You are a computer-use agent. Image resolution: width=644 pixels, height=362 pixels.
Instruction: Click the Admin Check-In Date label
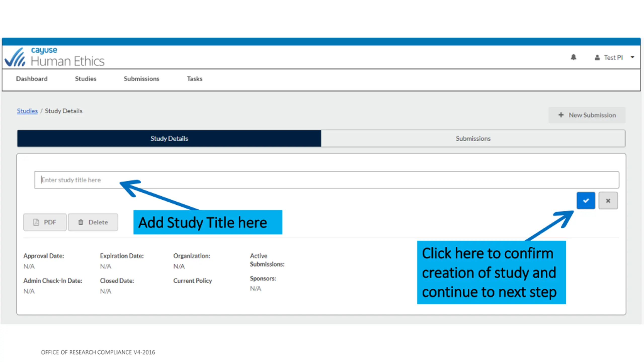[x=53, y=281]
